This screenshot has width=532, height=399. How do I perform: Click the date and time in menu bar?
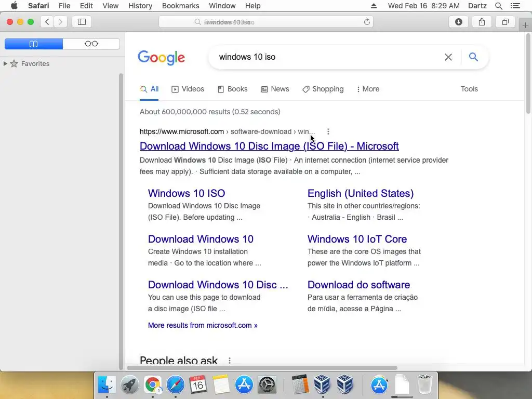[x=424, y=6]
